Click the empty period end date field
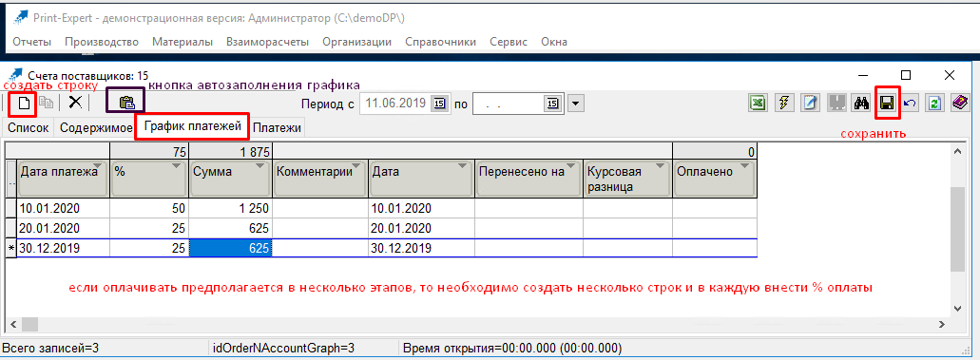The width and height of the screenshot is (980, 360). [x=509, y=104]
